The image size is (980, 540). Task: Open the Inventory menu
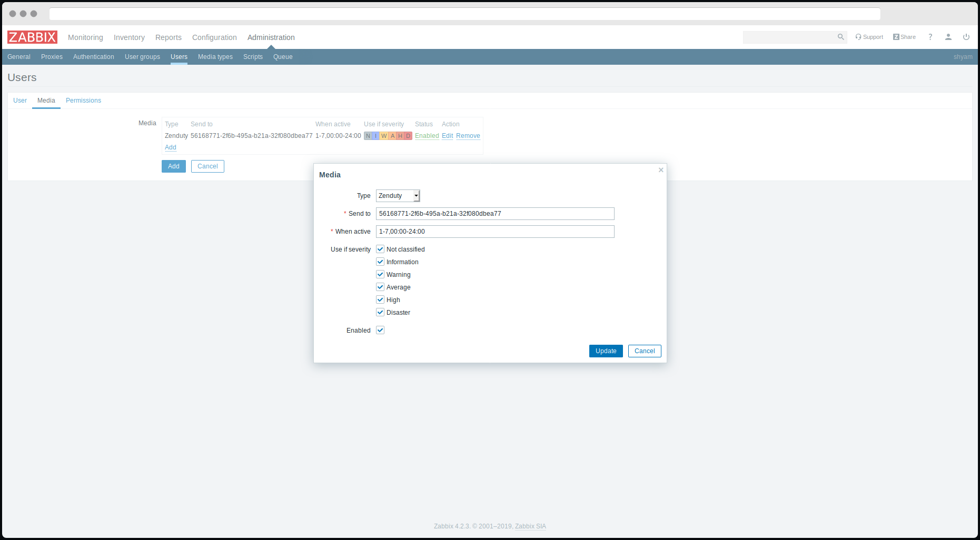[129, 37]
